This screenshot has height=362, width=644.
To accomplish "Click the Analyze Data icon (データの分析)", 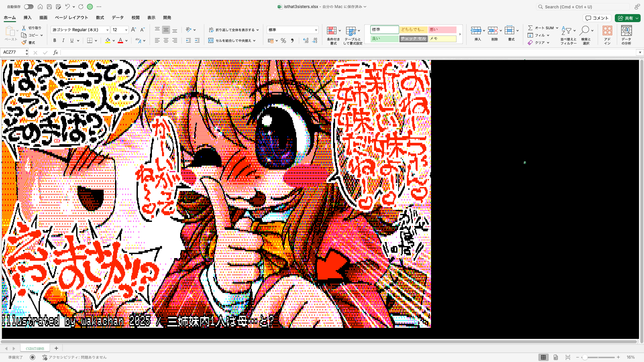I will point(626,31).
